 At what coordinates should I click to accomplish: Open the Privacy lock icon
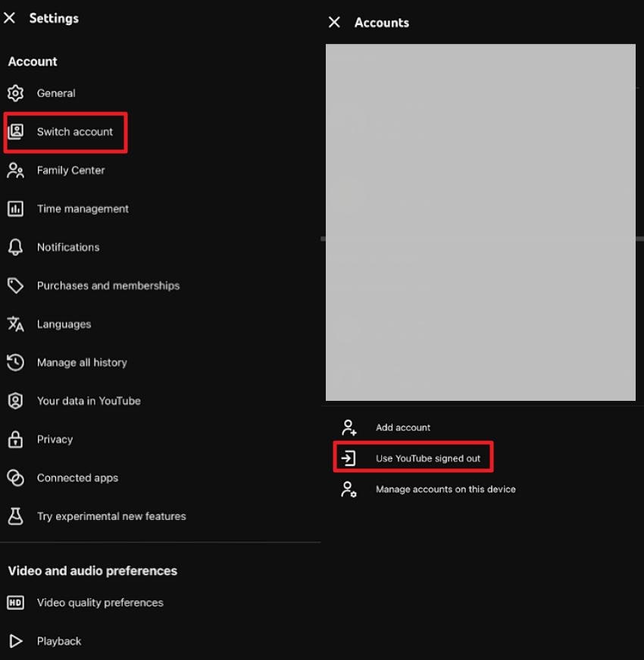[x=16, y=439]
